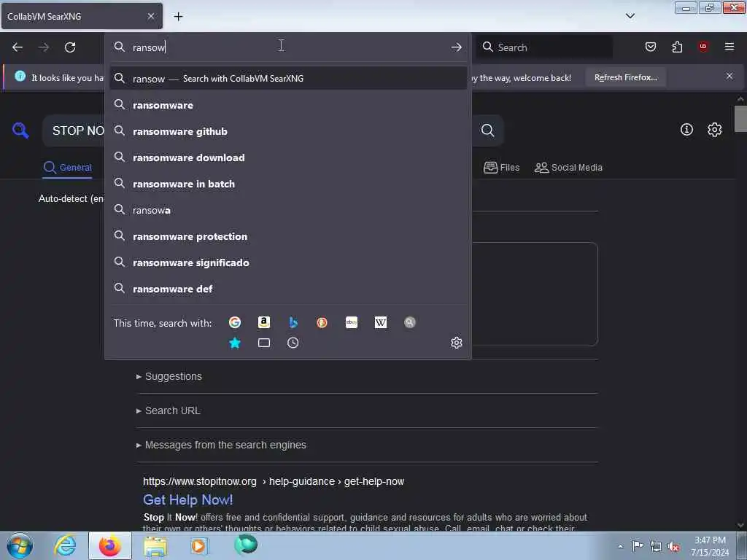Click the SearXNG logo magnifier
747x560 pixels.
pyautogui.click(x=20, y=130)
